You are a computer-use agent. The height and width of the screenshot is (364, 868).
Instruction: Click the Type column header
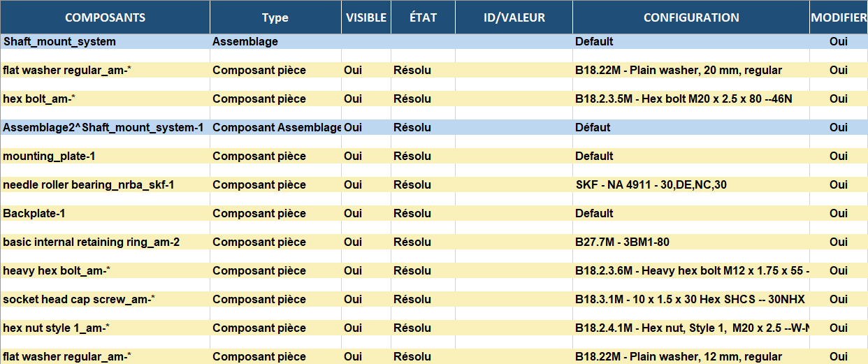point(275,17)
